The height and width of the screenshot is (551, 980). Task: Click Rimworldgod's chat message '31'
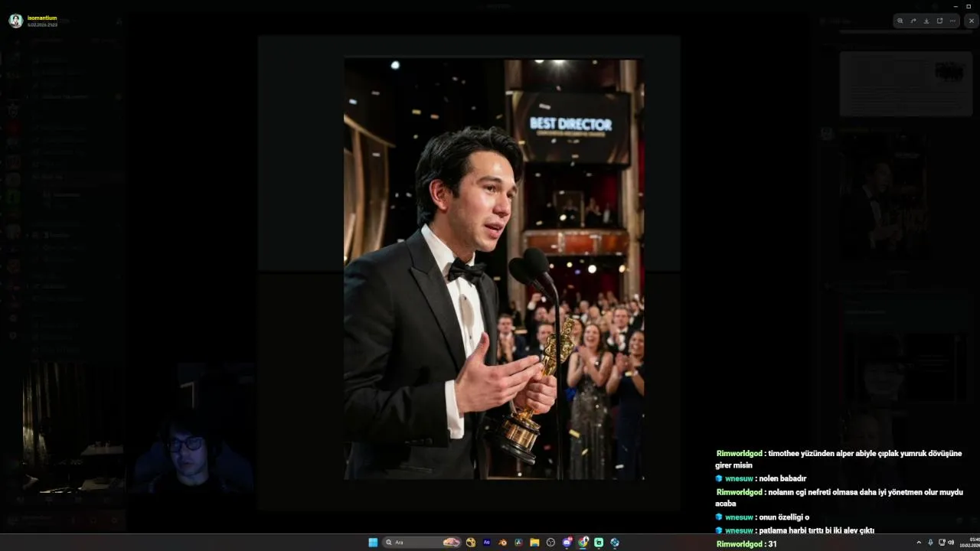coord(746,544)
